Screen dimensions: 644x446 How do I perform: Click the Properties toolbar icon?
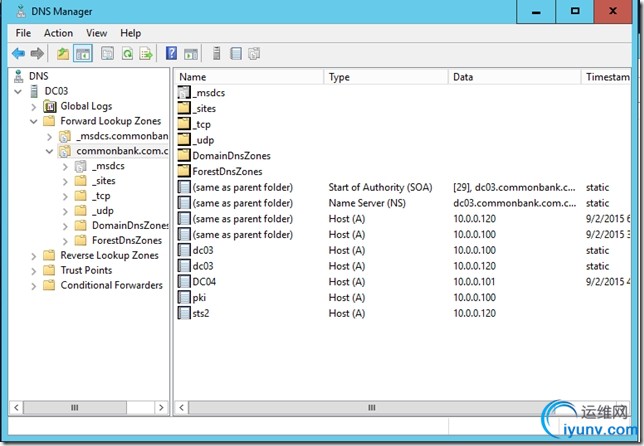coord(107,53)
